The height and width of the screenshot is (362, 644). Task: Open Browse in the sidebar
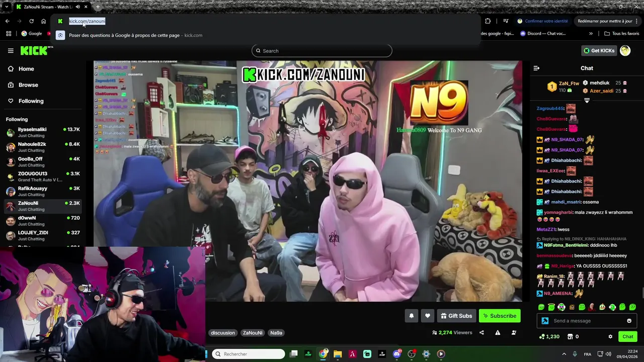click(28, 85)
